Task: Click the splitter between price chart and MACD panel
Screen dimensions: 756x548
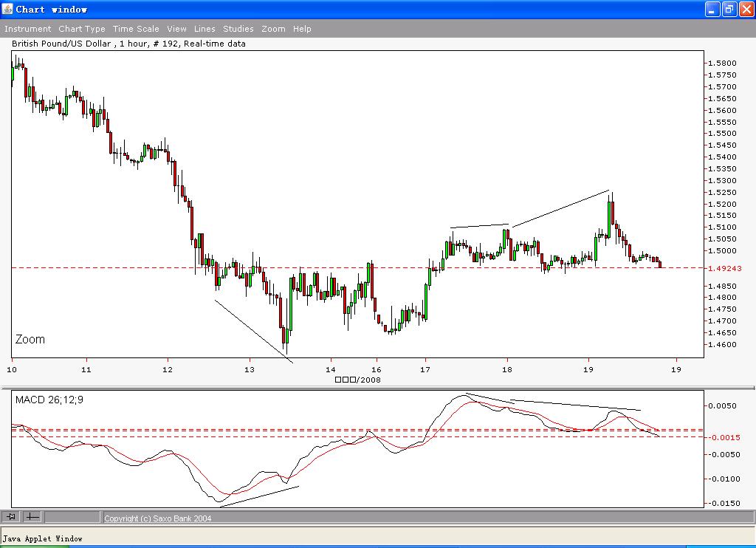Action: 378,387
